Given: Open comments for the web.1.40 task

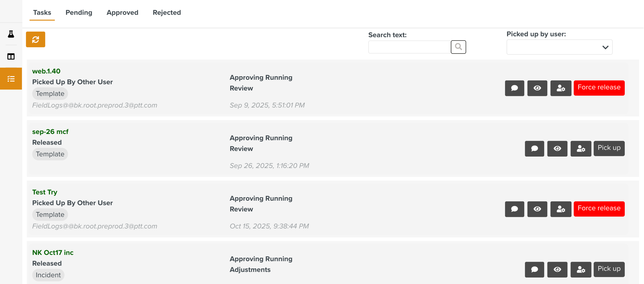Looking at the screenshot, I should [514, 88].
